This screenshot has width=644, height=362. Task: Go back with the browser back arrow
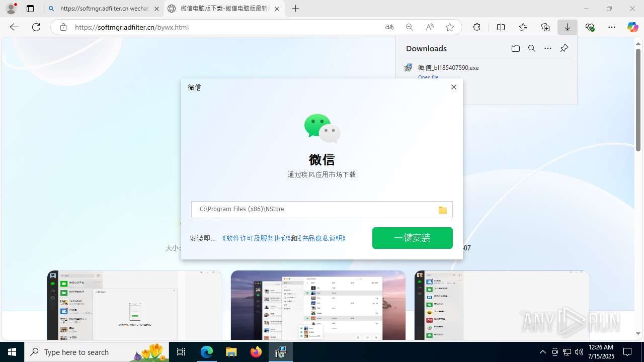pyautogui.click(x=14, y=27)
